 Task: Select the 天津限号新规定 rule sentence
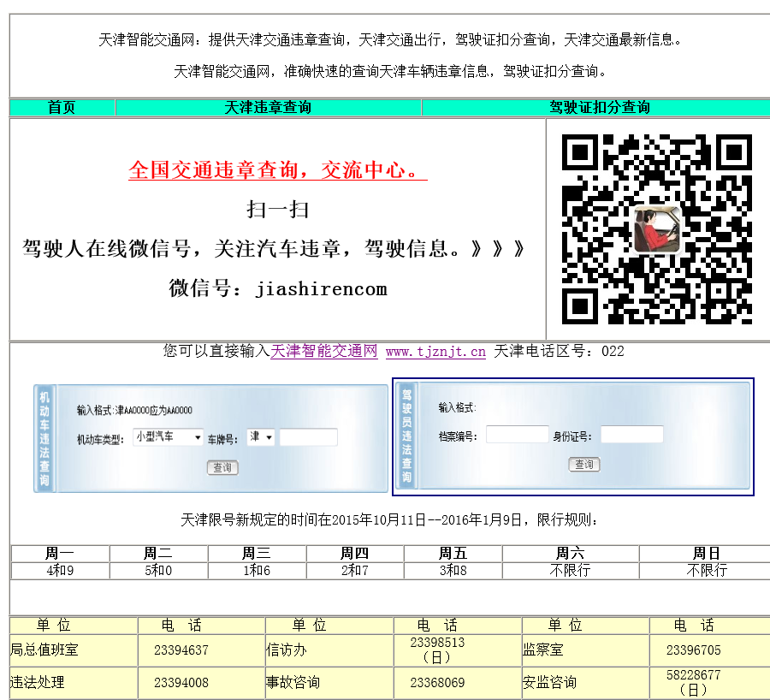389,519
